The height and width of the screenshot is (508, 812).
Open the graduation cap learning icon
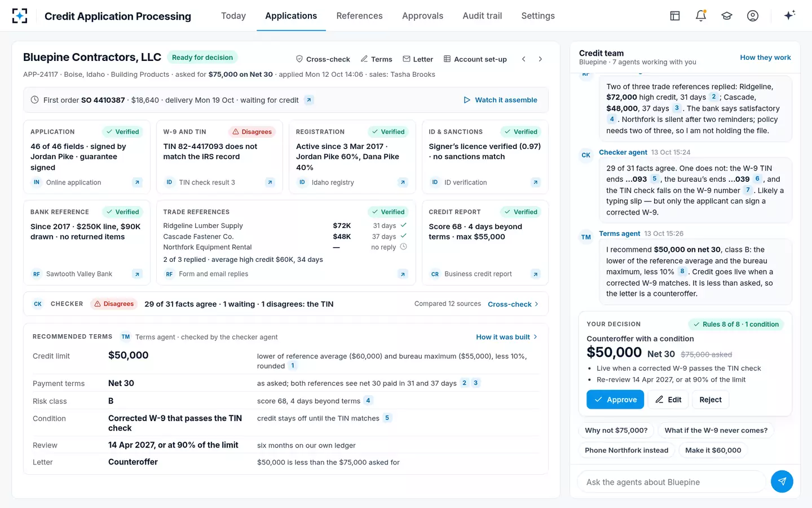(x=727, y=16)
